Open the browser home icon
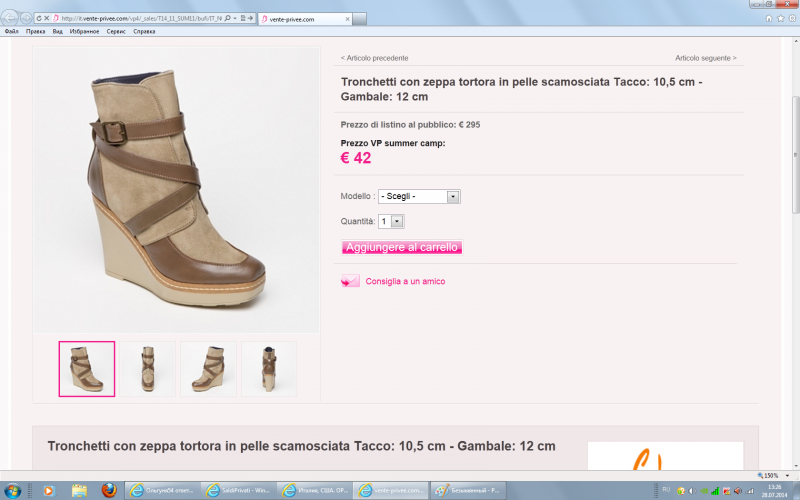 pyautogui.click(x=769, y=18)
